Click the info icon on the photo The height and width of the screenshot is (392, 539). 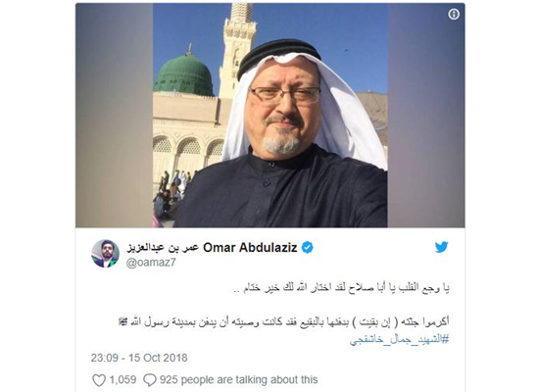click(454, 14)
